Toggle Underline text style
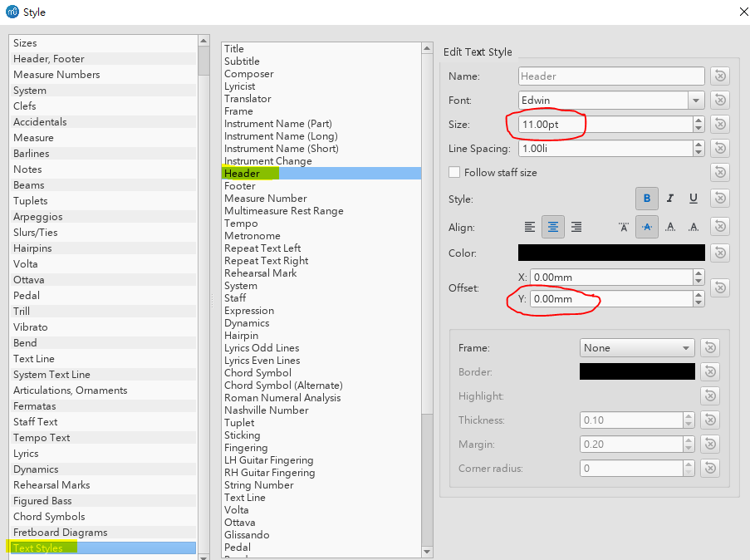750x560 pixels. 693,198
